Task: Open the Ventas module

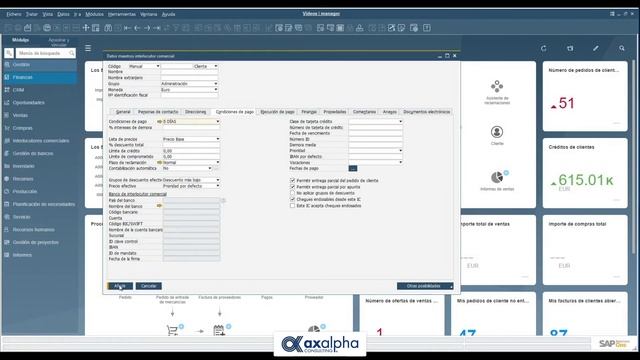Action: [x=20, y=115]
